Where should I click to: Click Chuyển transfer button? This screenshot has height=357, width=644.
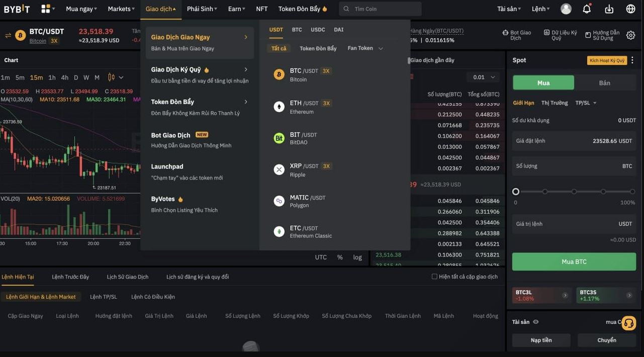(607, 340)
